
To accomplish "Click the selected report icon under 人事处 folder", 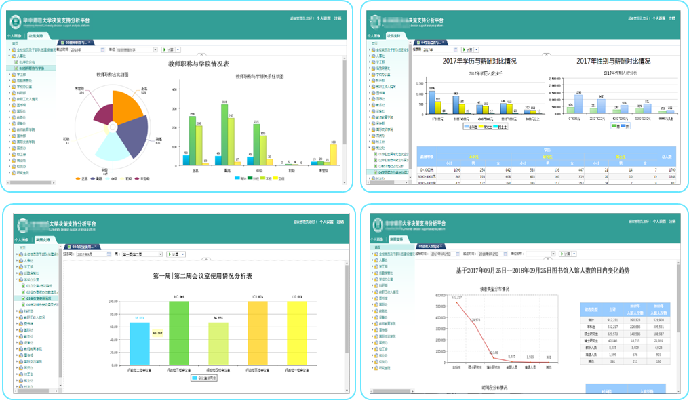I will (18, 67).
